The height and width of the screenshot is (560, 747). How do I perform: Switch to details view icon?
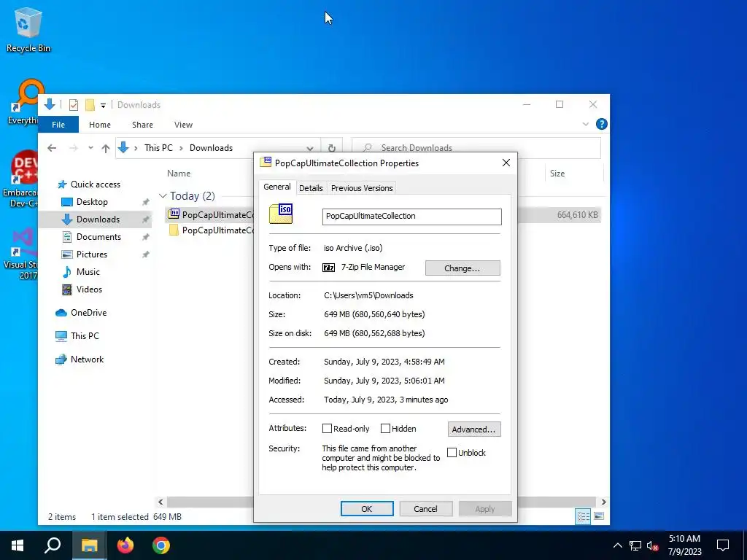[583, 516]
